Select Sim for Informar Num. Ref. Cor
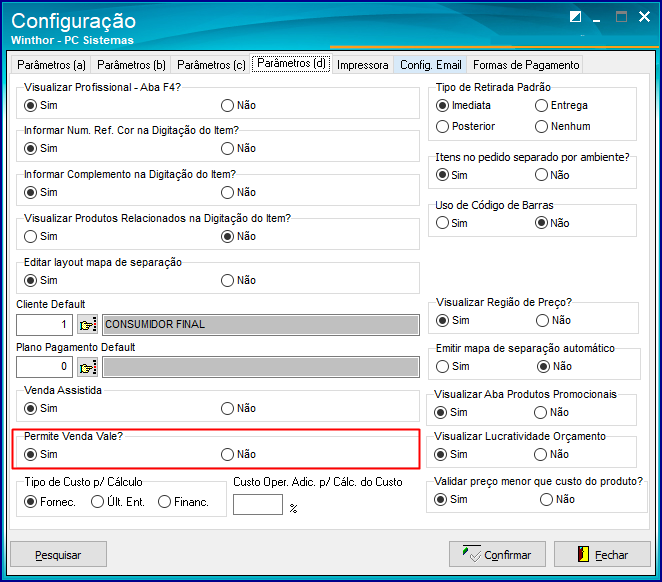662x582 pixels. (41, 149)
